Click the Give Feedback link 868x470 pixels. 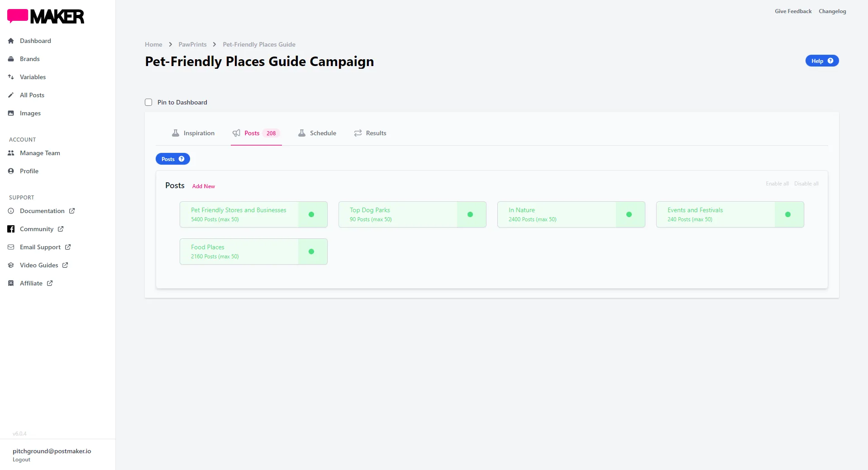click(x=793, y=11)
